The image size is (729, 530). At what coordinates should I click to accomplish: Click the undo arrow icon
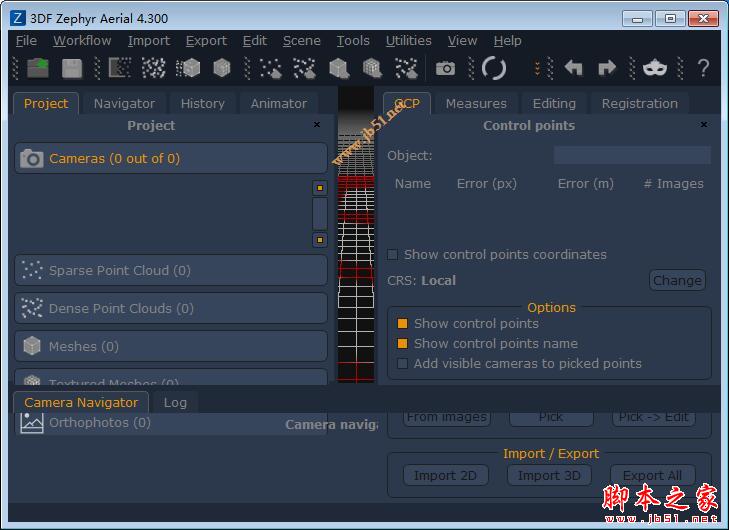click(x=574, y=68)
